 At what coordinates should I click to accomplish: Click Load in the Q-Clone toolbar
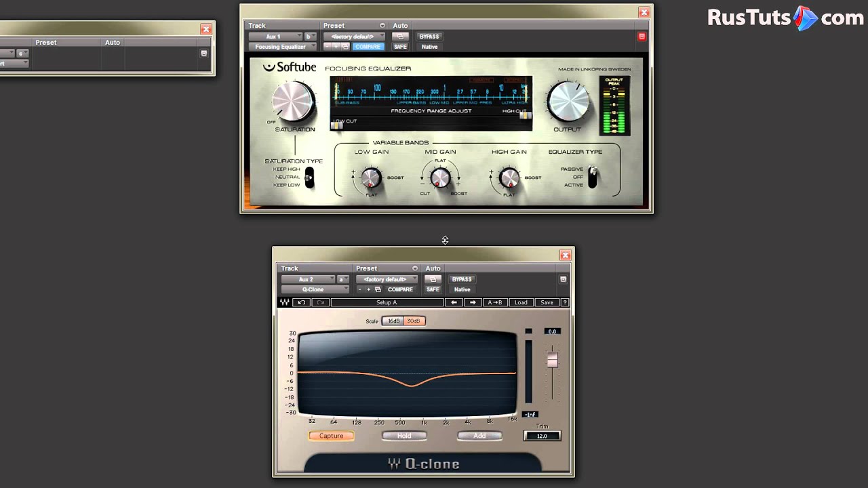point(521,302)
